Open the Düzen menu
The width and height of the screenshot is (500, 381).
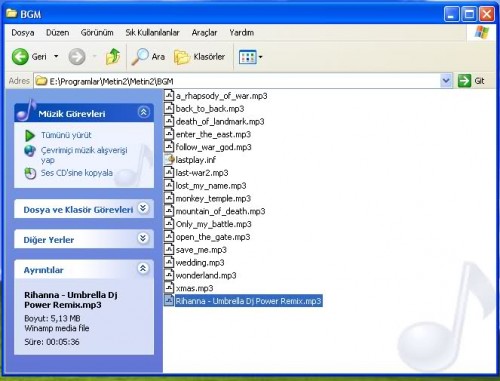57,33
